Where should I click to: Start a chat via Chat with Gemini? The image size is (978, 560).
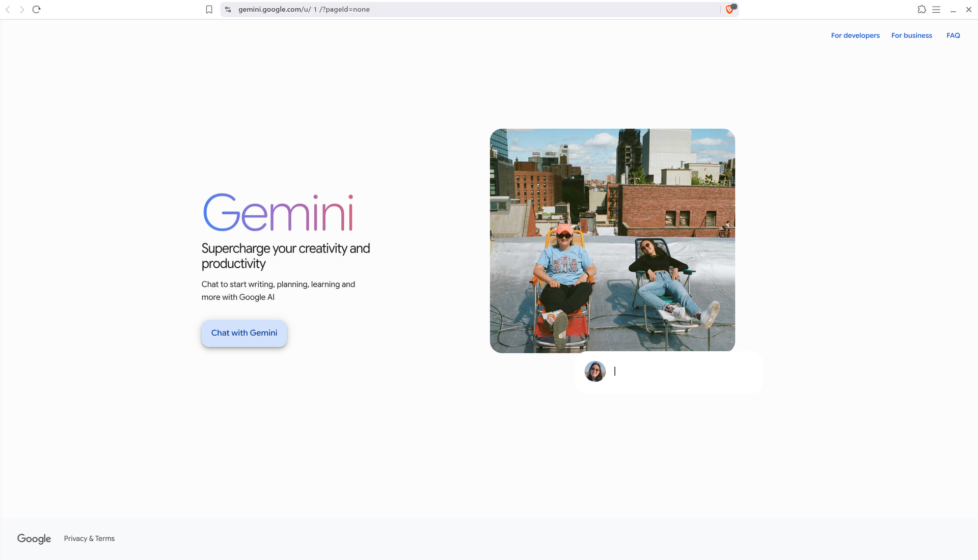pyautogui.click(x=244, y=333)
